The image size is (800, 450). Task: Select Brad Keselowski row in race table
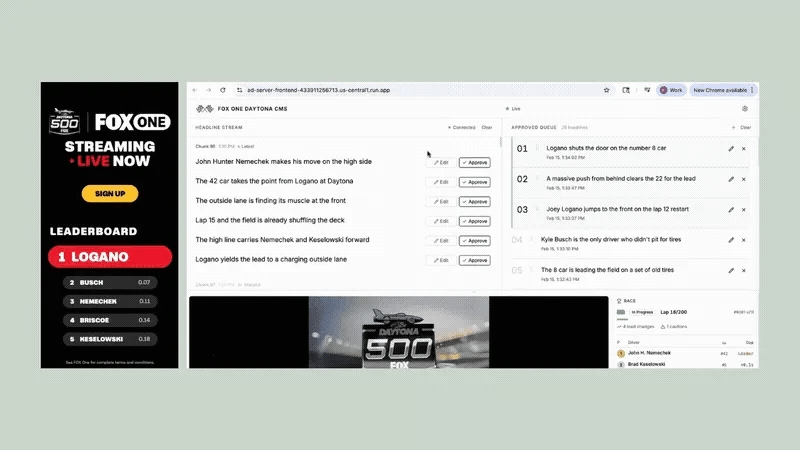[685, 364]
